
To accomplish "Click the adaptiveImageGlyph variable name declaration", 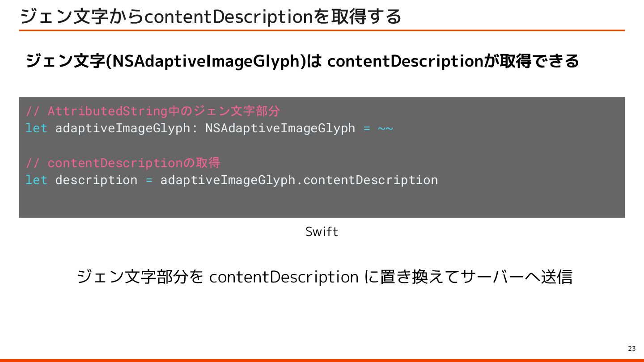I will (x=123, y=128).
